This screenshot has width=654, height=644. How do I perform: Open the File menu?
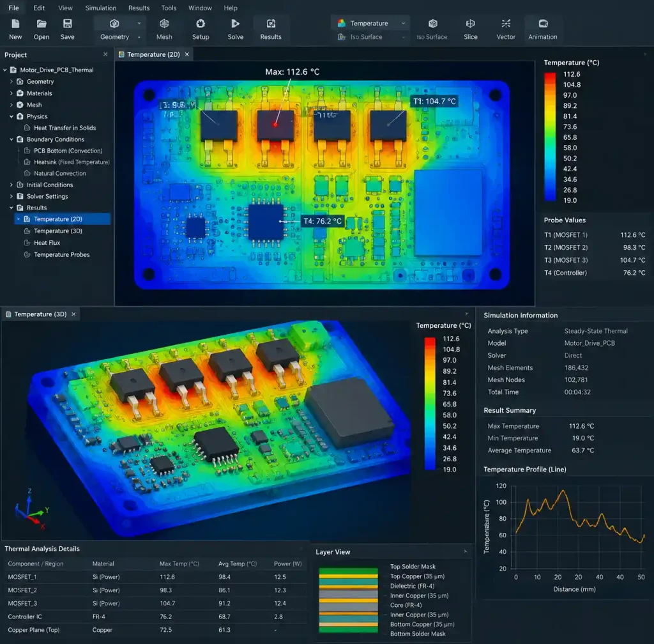tap(14, 8)
